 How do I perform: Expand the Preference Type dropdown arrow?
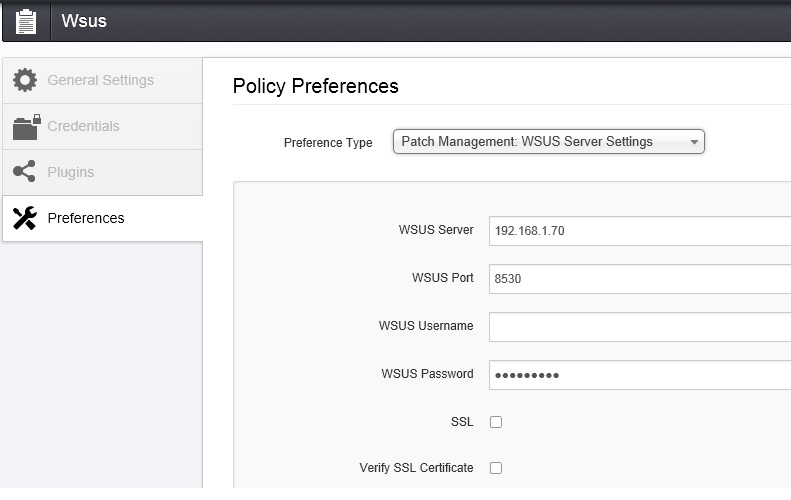(694, 142)
